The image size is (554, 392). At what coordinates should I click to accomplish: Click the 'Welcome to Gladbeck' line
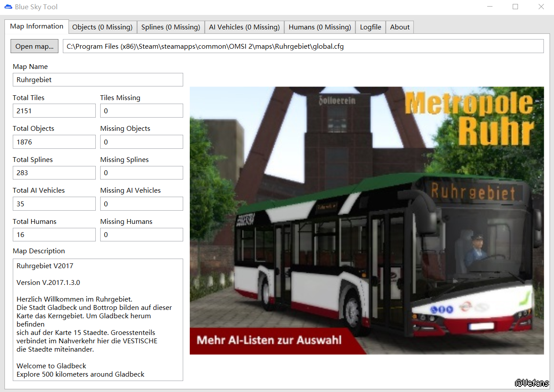pos(51,366)
